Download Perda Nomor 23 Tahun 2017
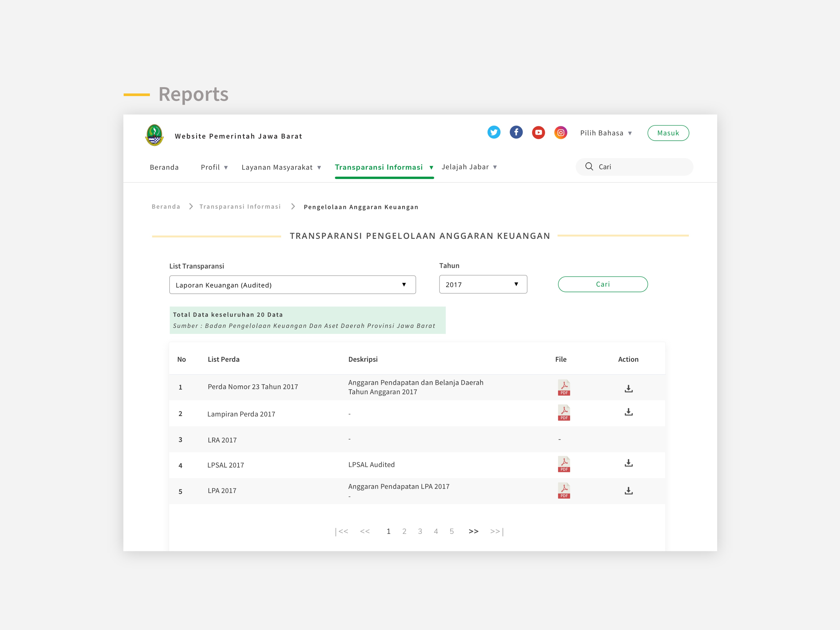 pos(628,388)
